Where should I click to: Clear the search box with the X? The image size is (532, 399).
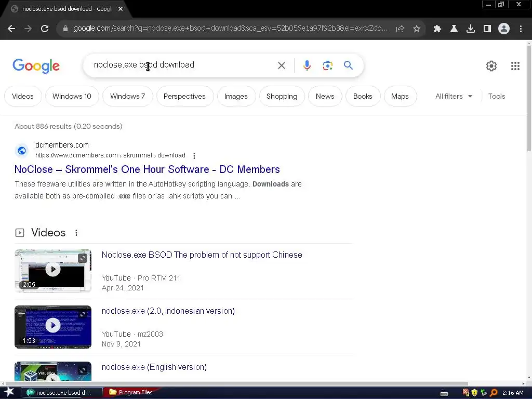point(281,65)
